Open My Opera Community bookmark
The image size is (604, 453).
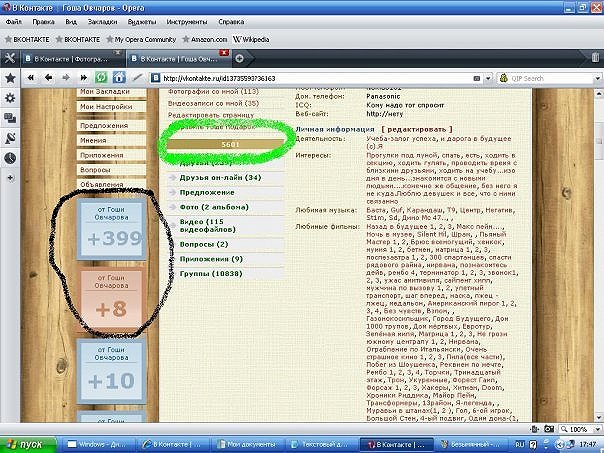coord(141,39)
